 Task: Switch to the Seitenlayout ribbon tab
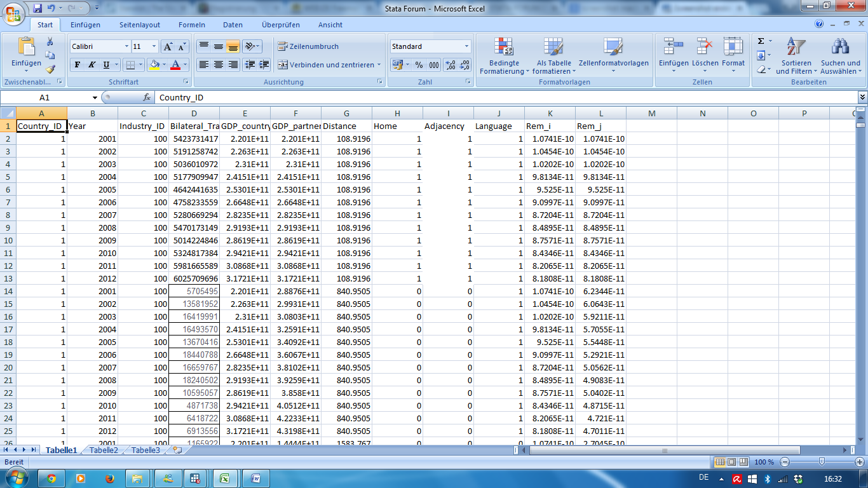[x=140, y=25]
